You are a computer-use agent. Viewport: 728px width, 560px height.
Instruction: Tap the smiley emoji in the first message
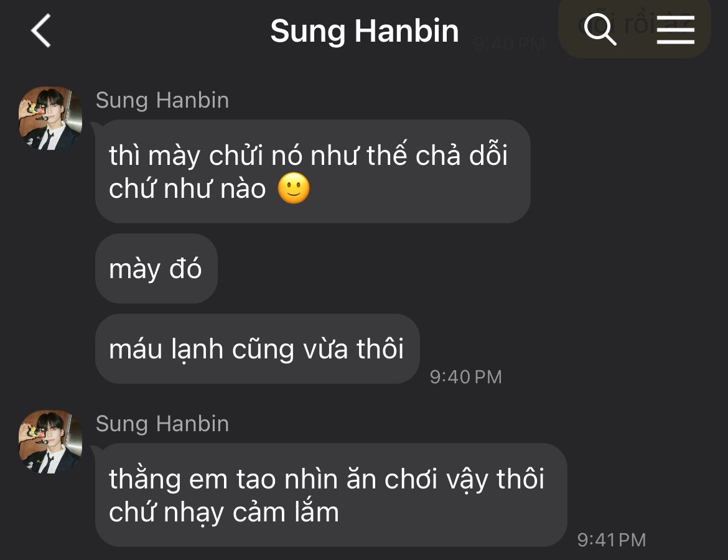tap(294, 189)
